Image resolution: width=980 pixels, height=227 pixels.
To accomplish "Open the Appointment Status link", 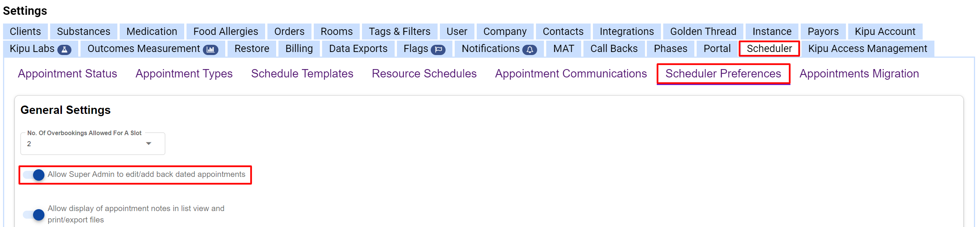I will pos(67,74).
